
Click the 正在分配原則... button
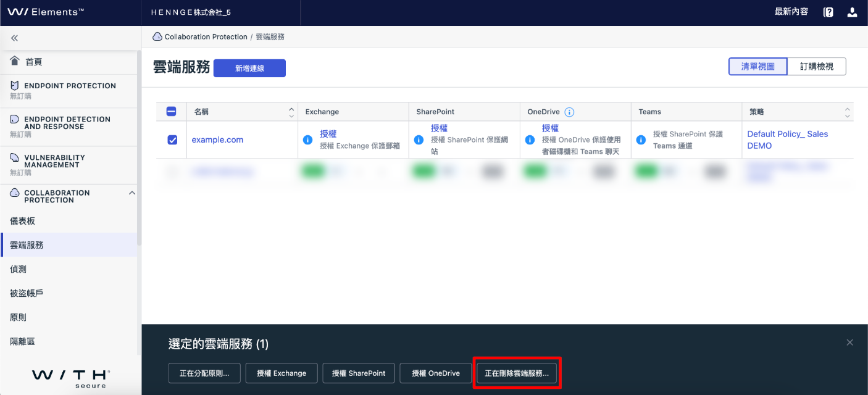[x=204, y=373]
